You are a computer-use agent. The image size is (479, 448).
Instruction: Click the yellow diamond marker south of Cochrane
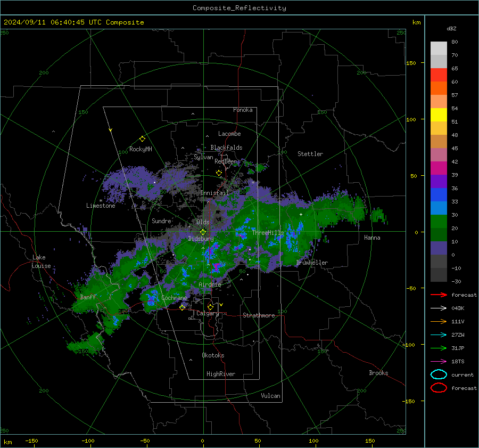[182, 307]
